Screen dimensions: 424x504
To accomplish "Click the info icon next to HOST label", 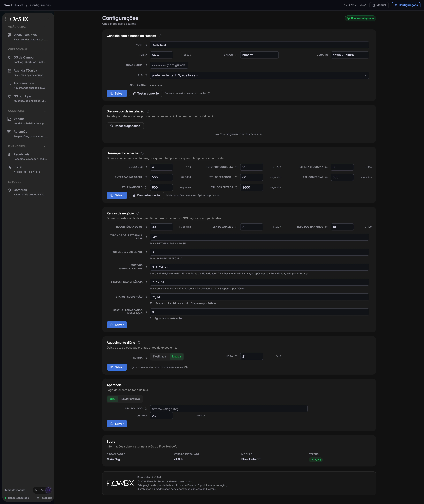I will pos(146,45).
